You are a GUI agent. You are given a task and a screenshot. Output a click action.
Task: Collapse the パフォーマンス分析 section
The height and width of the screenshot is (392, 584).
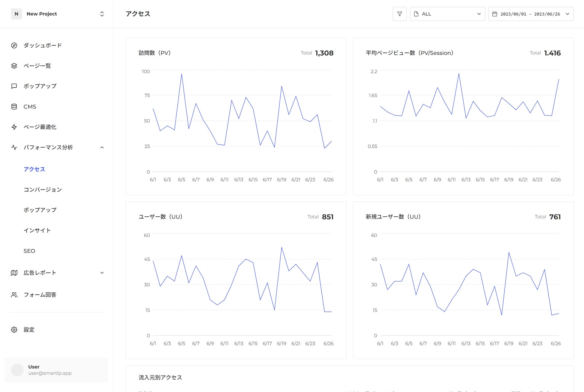pos(102,148)
